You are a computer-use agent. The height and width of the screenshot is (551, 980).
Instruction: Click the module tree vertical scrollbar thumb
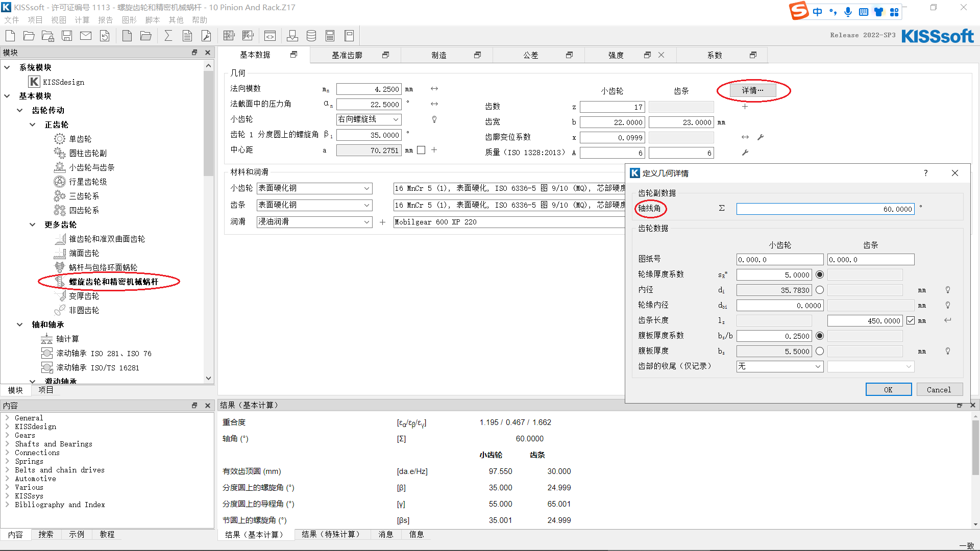[208, 123]
